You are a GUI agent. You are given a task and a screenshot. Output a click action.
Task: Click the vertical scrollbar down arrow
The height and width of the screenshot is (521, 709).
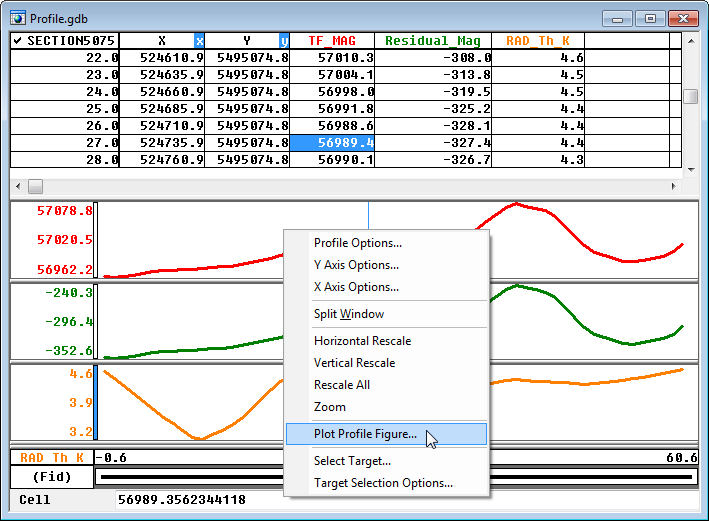pos(691,170)
